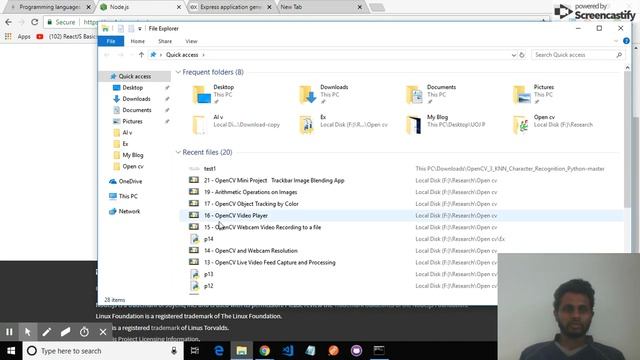
Task: Open the Downloads folder in Frequent folders
Action: (x=323, y=94)
